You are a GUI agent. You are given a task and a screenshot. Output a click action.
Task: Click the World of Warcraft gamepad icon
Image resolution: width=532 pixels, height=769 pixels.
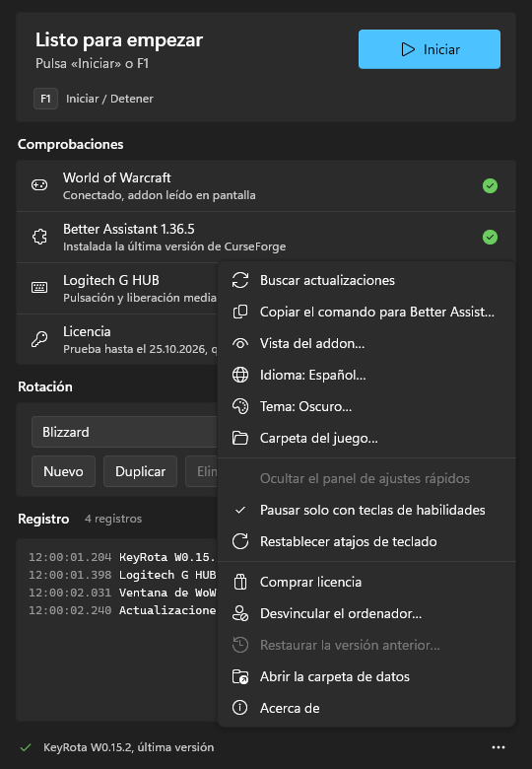[x=39, y=185]
